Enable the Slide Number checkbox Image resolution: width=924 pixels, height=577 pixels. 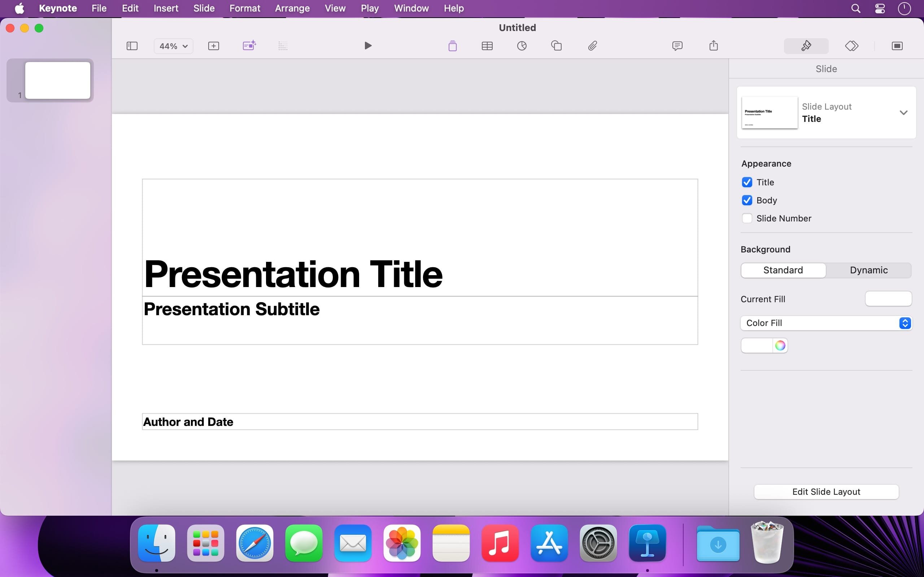click(x=747, y=218)
